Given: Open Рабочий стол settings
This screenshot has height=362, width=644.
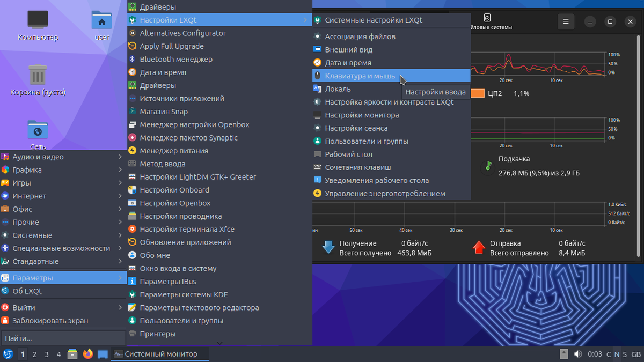Looking at the screenshot, I should (x=391, y=154).
